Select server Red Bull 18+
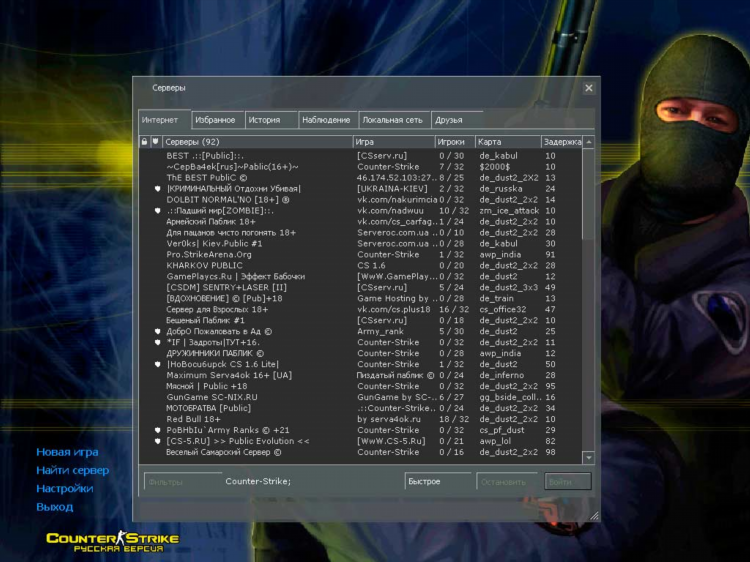 [361, 420]
